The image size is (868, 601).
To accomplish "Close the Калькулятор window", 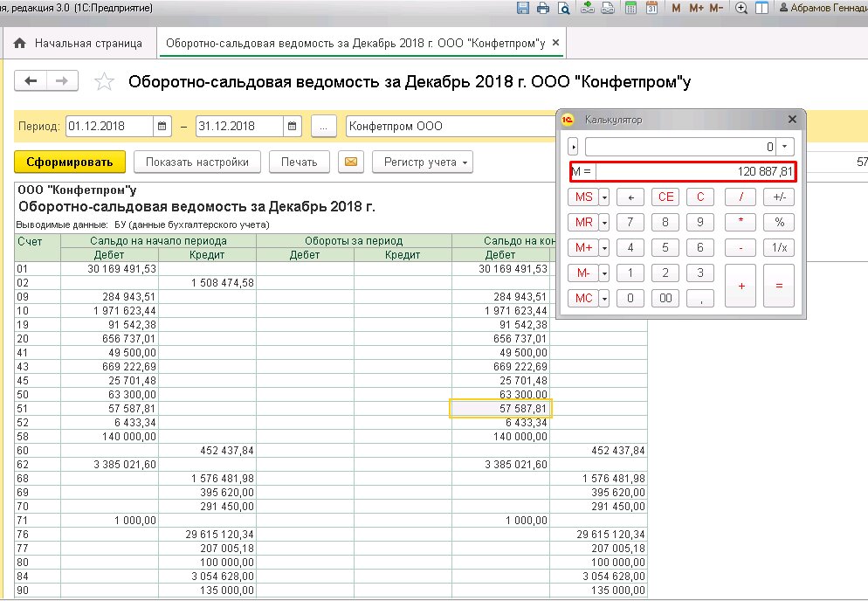I will 792,119.
